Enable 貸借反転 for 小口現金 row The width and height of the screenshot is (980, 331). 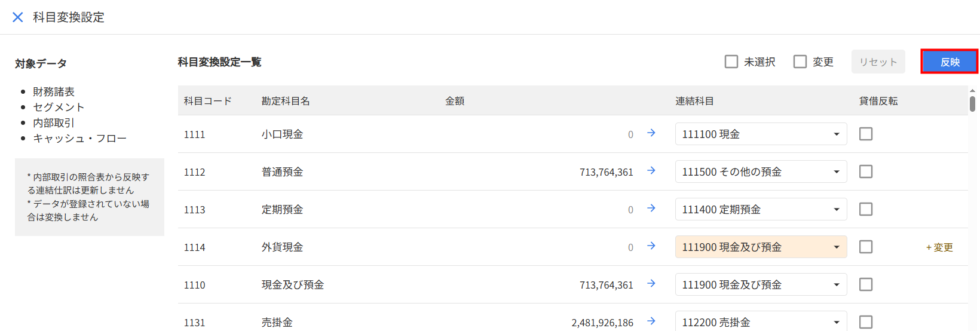click(866, 134)
